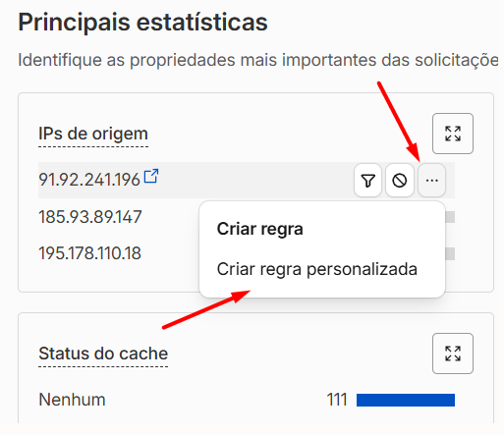
Task: Click the 111 count next to Nenhum
Action: click(x=337, y=400)
